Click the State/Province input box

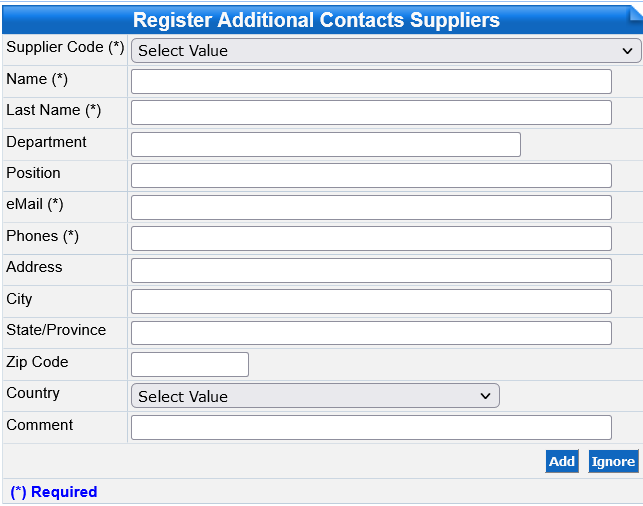pos(371,333)
